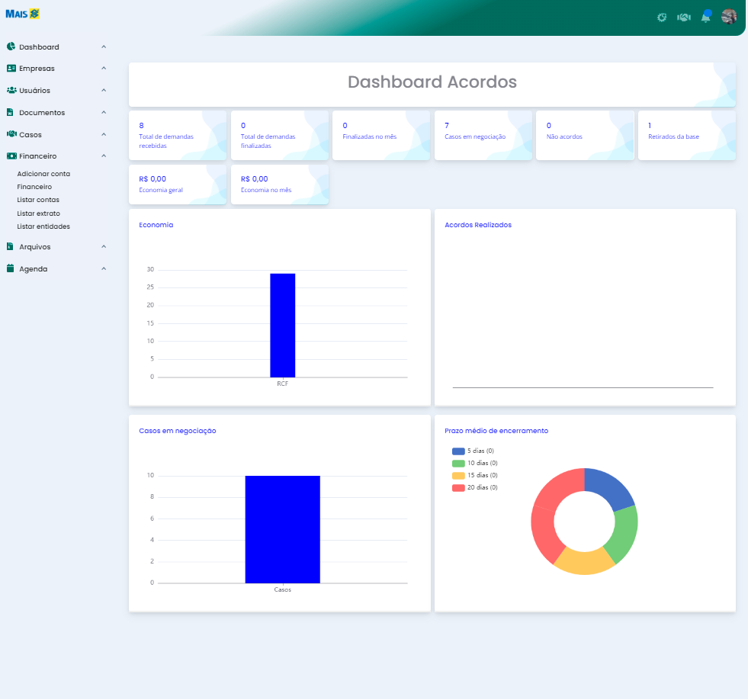
Task: Expand the Arquivos section chevron
Action: pyautogui.click(x=104, y=246)
